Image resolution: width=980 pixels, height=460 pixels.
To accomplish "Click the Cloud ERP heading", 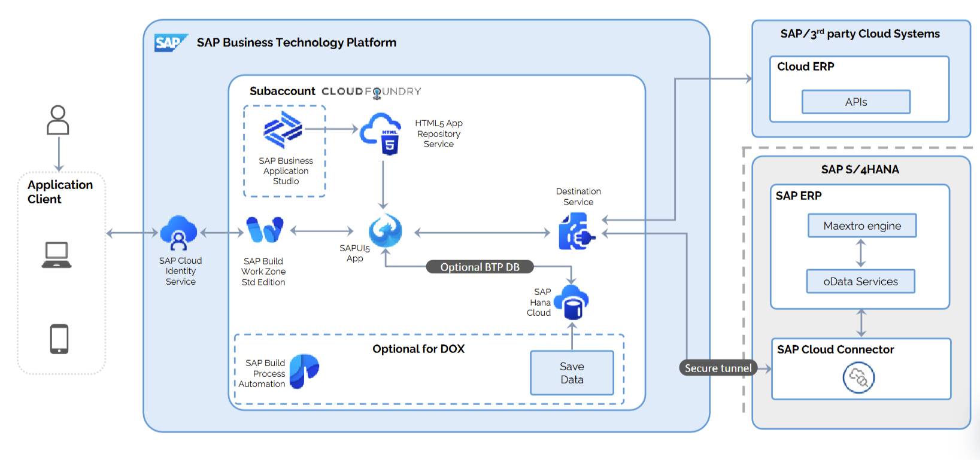I will click(806, 66).
